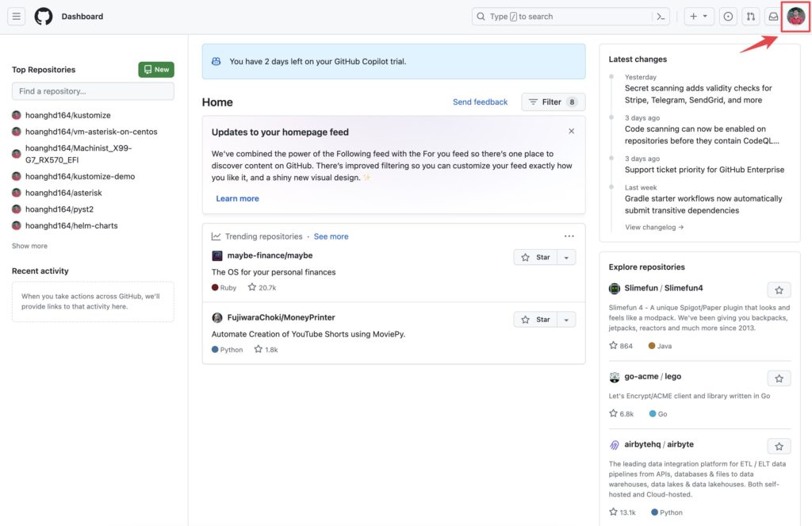Expand Show more repositories
Viewport: 812px width, 526px height.
tap(29, 246)
